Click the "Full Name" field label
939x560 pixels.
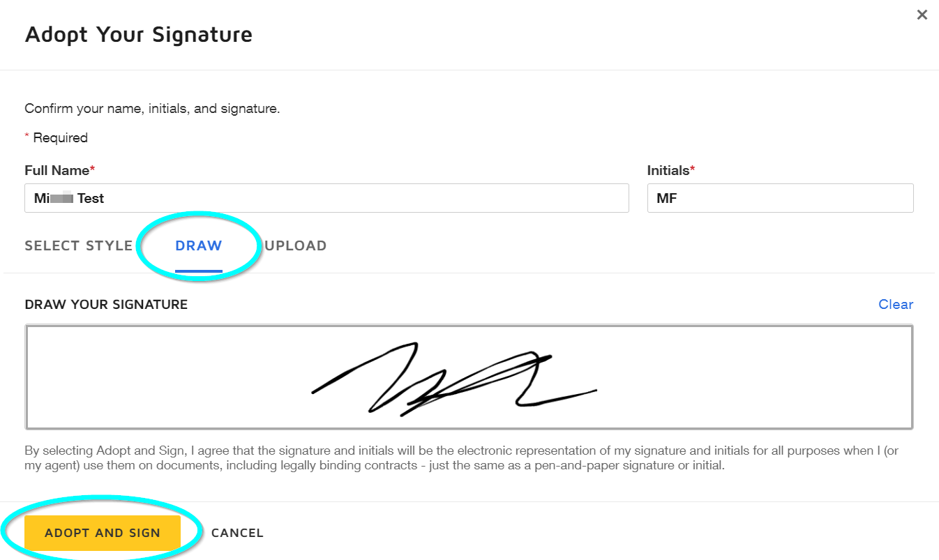pyautogui.click(x=57, y=170)
